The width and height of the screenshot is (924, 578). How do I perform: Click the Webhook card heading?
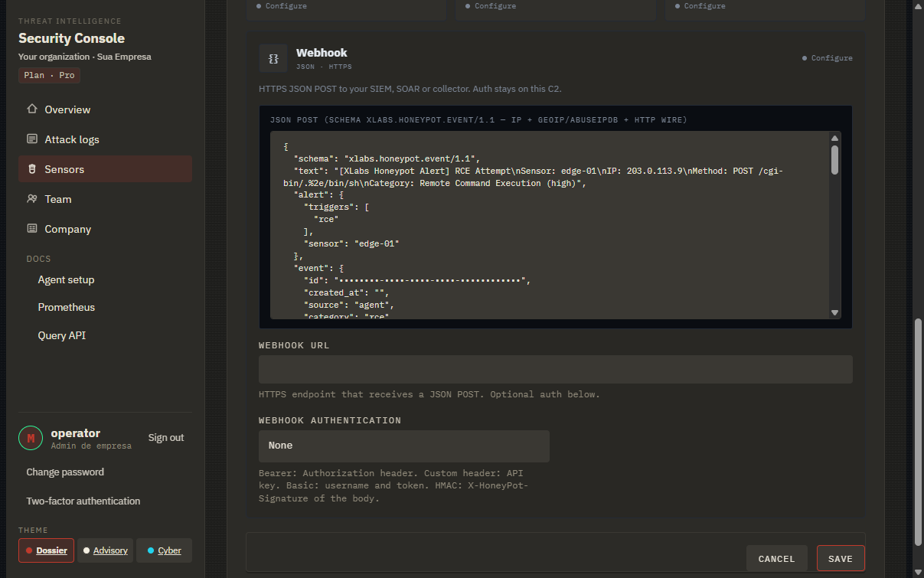322,53
